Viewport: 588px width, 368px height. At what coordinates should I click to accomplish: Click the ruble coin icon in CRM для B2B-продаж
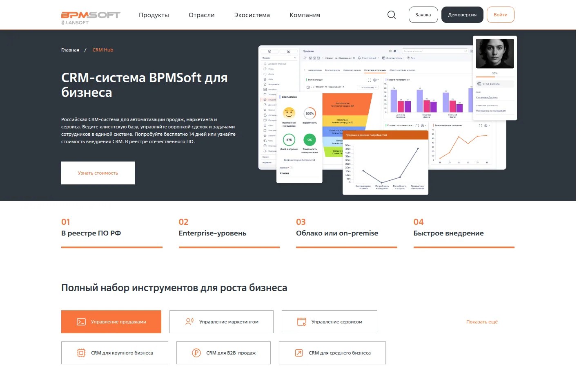click(x=196, y=353)
